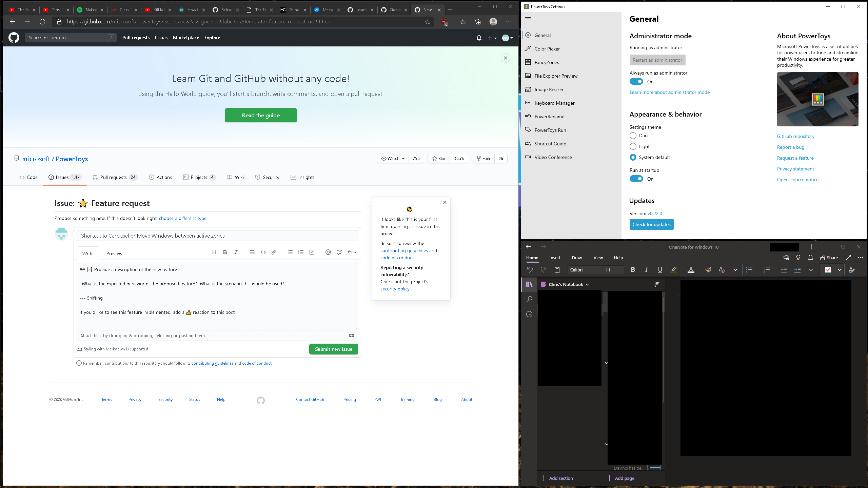Open GitHub notifications bell
Screen dimensions: 868x488
click(x=479, y=38)
